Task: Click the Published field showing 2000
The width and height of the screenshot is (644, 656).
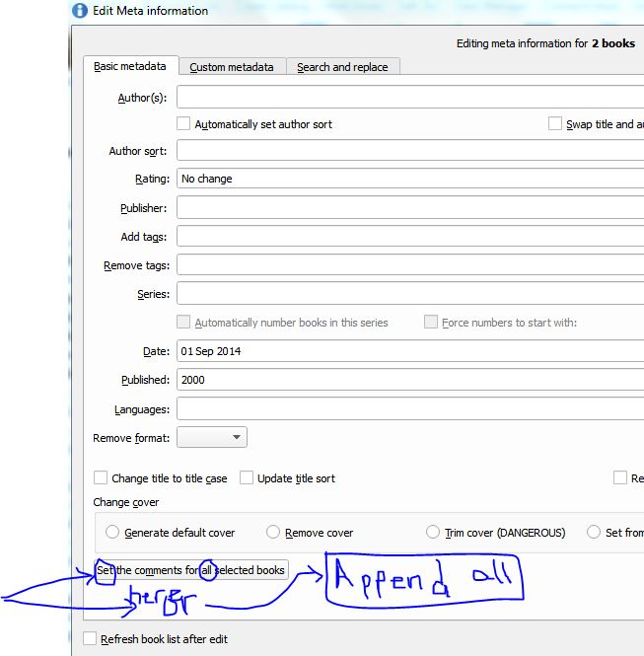Action: coord(410,380)
